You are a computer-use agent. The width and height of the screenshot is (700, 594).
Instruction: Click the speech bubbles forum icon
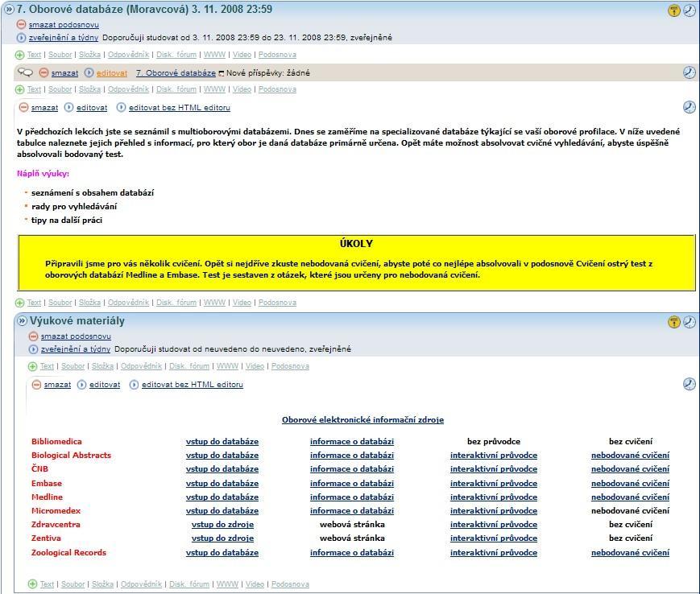25,72
